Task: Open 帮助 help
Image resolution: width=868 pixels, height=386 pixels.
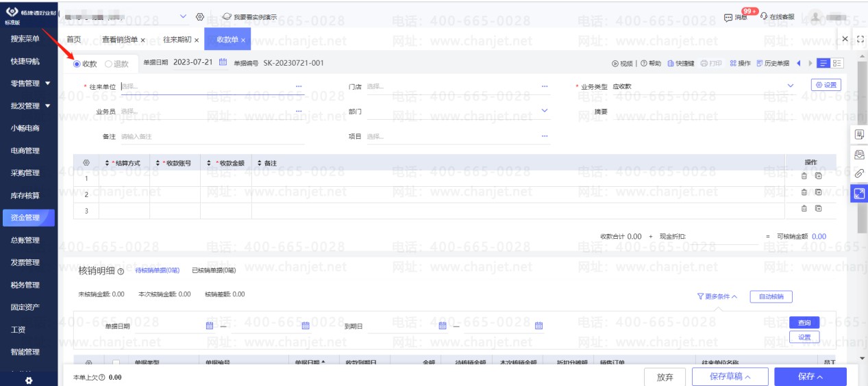Action: click(x=650, y=64)
